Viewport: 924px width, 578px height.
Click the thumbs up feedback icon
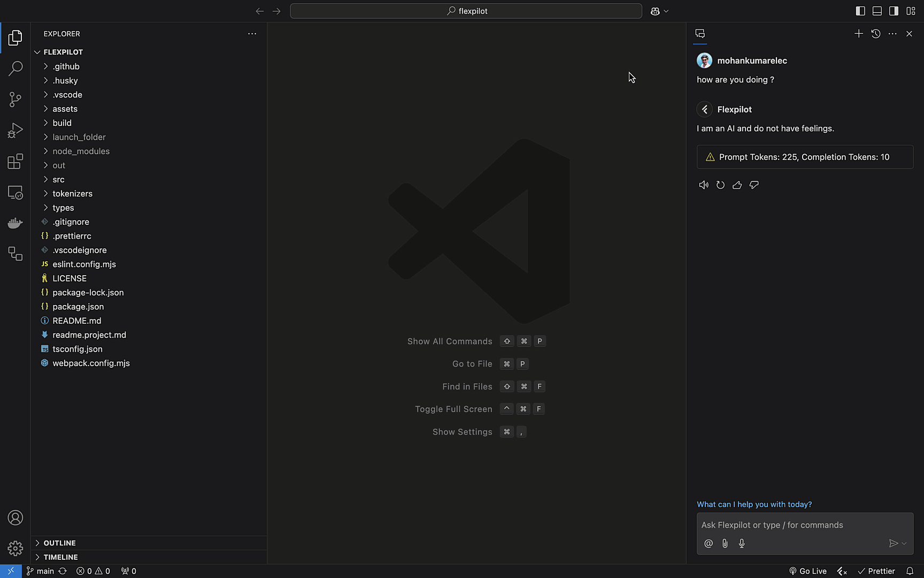(737, 185)
